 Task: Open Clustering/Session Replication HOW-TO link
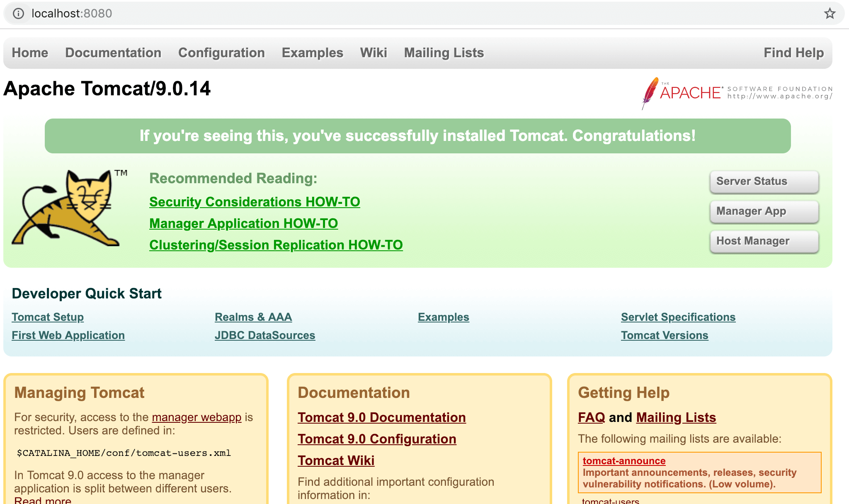pos(276,245)
